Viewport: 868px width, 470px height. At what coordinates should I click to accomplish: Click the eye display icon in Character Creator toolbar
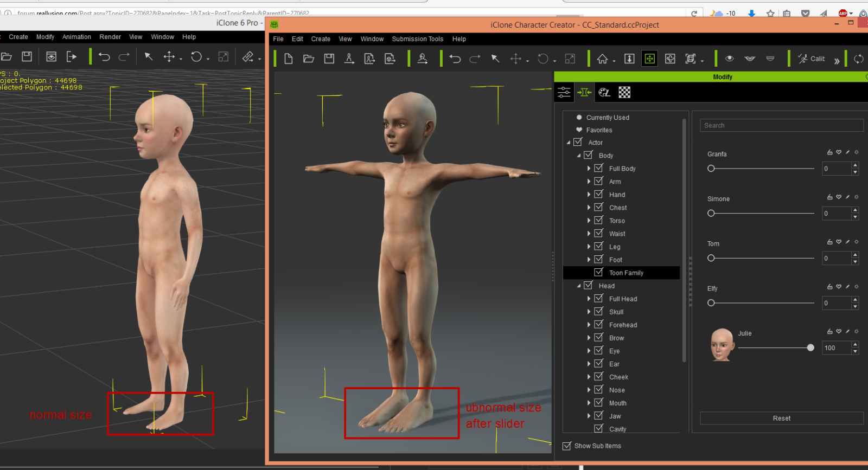(730, 59)
